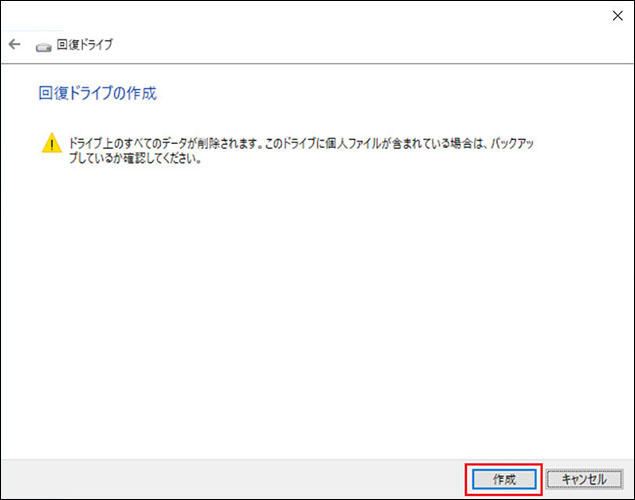Close the 回復ドライブ window with X

[x=613, y=15]
